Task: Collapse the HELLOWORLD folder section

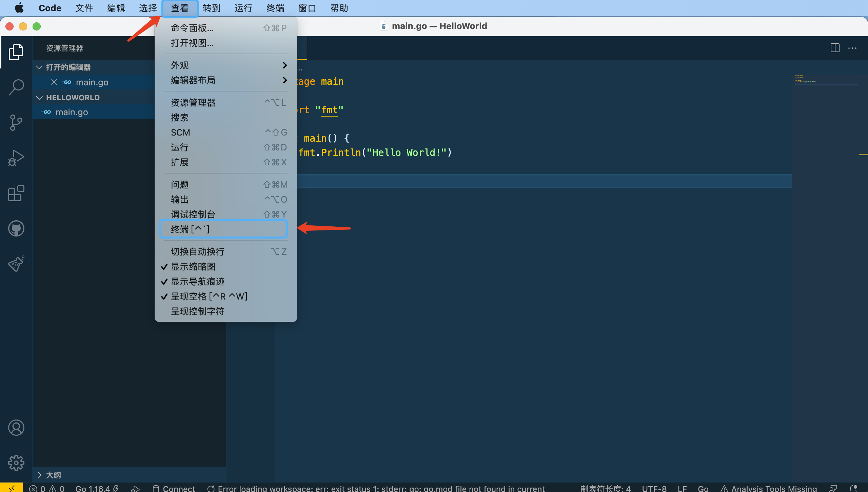Action: coord(73,98)
